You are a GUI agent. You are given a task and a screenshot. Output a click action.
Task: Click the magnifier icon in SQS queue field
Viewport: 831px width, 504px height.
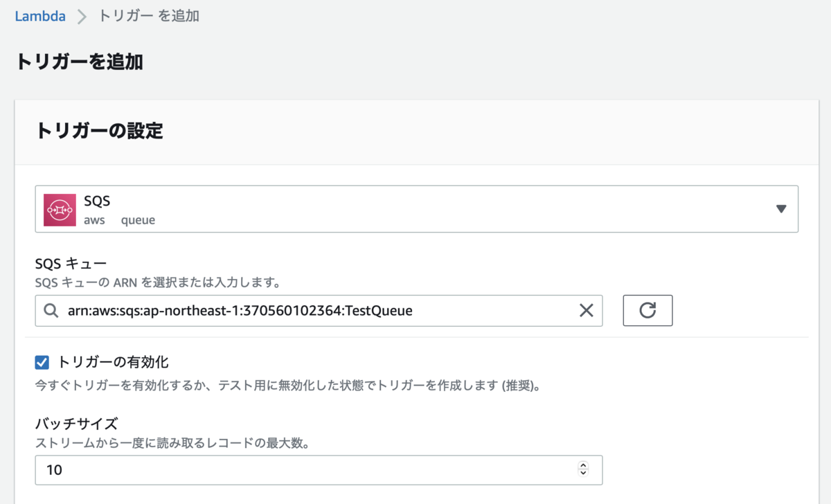click(x=51, y=311)
